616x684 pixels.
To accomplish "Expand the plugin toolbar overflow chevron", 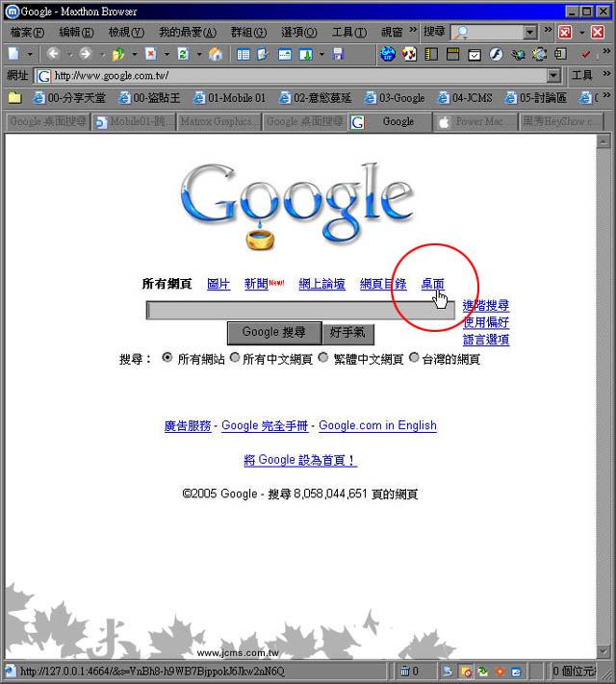I will (x=606, y=51).
